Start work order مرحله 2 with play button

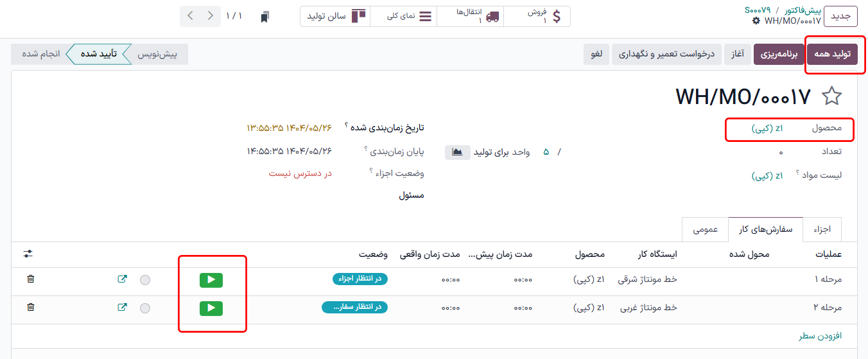coord(211,308)
